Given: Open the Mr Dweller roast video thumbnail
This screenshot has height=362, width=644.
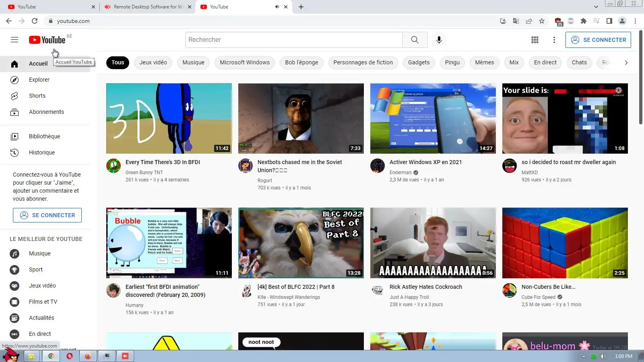Looking at the screenshot, I should [565, 118].
